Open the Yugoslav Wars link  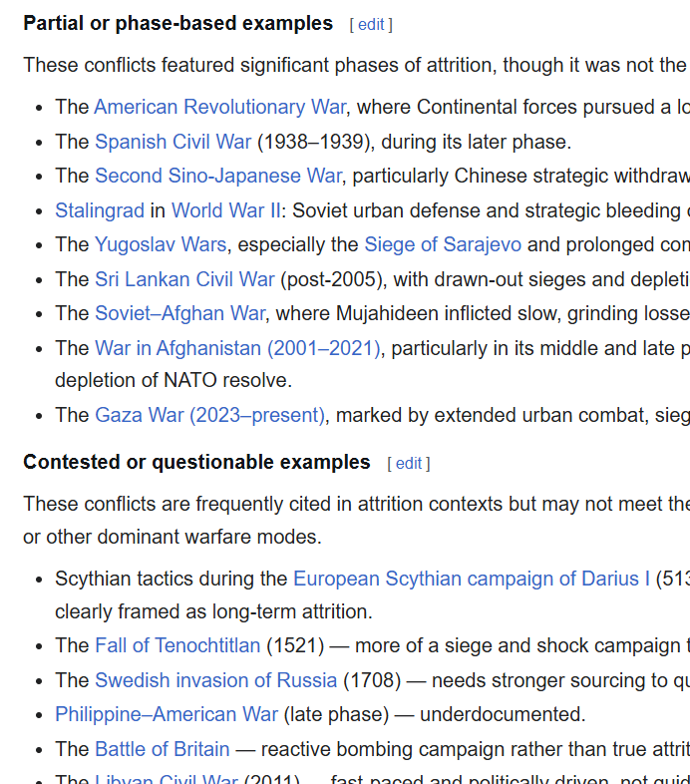click(161, 245)
